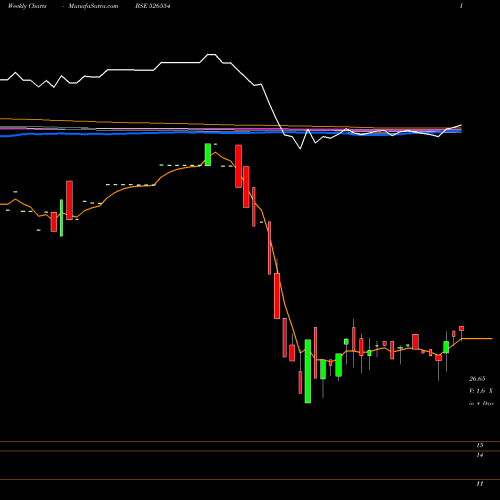
Task: Click the 'Weekly Charts' title text
Action: [27, 6]
